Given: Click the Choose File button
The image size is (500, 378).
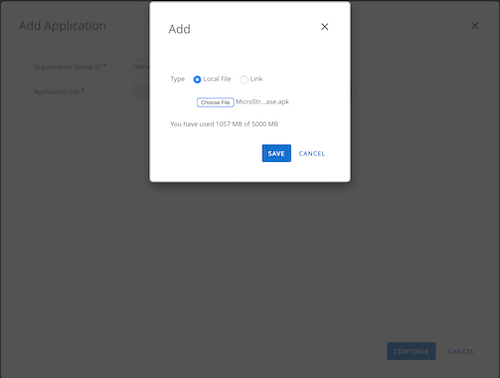Looking at the screenshot, I should pos(215,102).
